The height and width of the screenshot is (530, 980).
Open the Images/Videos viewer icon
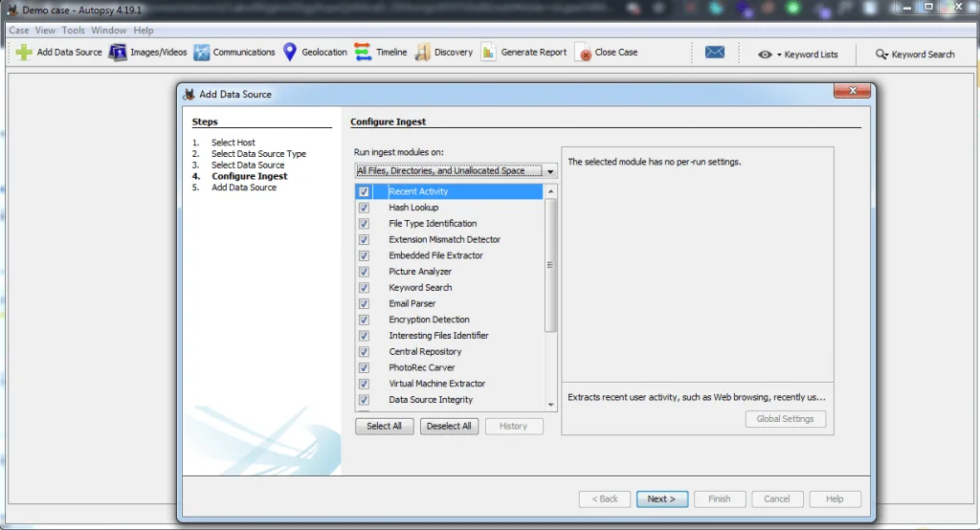tap(118, 52)
